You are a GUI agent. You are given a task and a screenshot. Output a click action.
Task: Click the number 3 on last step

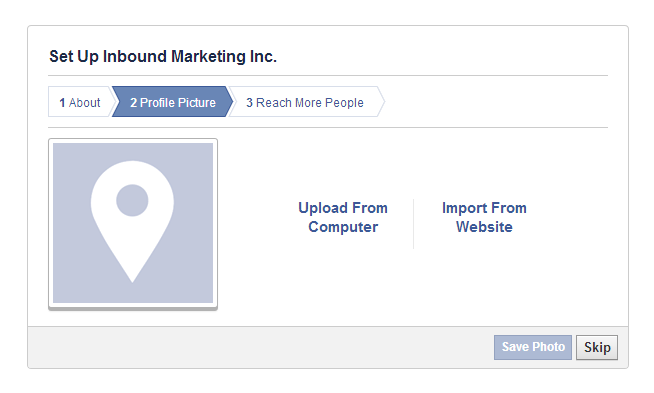pyautogui.click(x=249, y=103)
